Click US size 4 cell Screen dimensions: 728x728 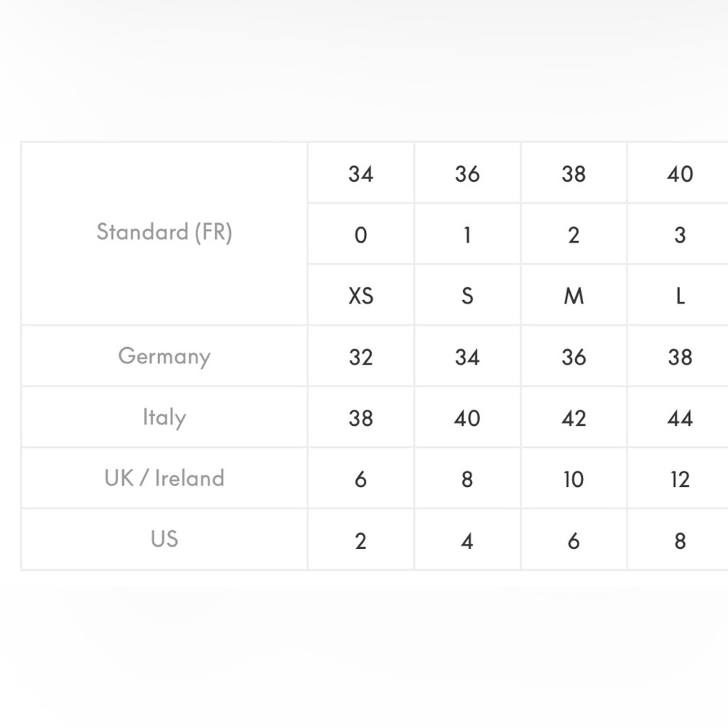click(467, 541)
